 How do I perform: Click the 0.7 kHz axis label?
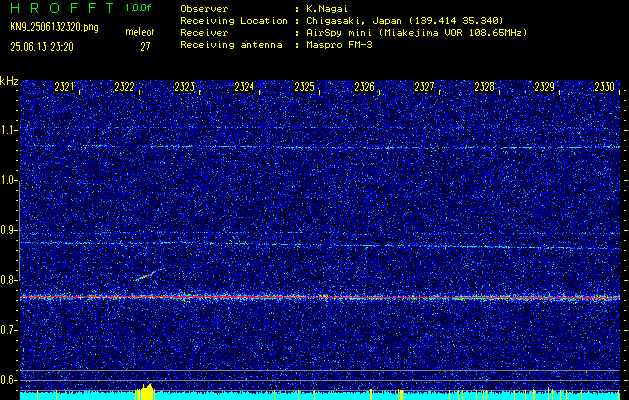coord(8,330)
